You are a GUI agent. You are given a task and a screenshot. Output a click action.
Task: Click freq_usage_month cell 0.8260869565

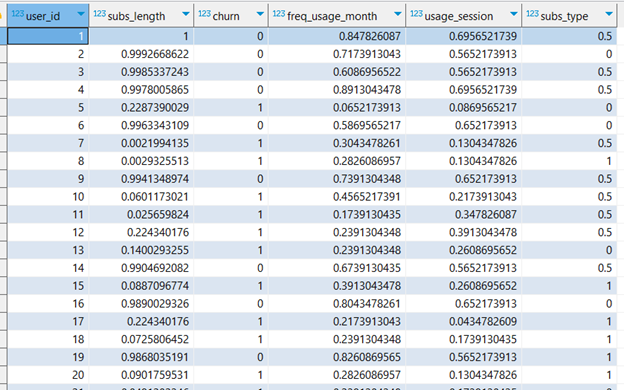[x=337, y=357]
